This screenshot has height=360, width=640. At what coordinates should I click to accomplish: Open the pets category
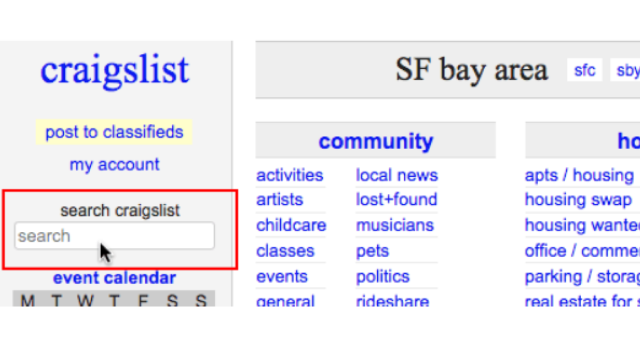click(372, 251)
